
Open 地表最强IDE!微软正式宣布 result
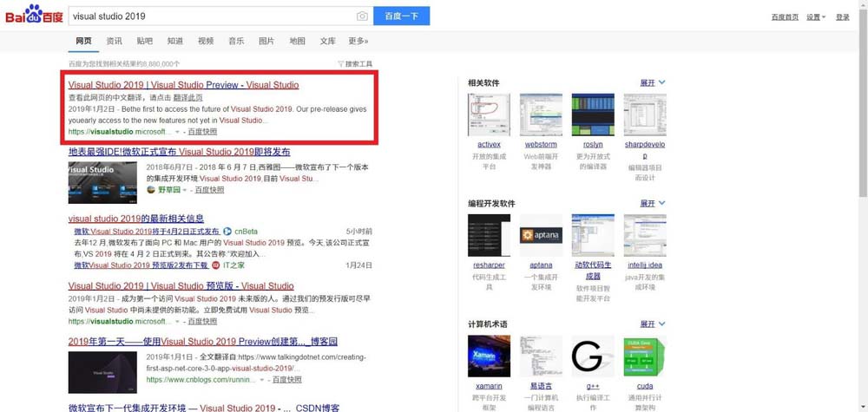tap(179, 152)
